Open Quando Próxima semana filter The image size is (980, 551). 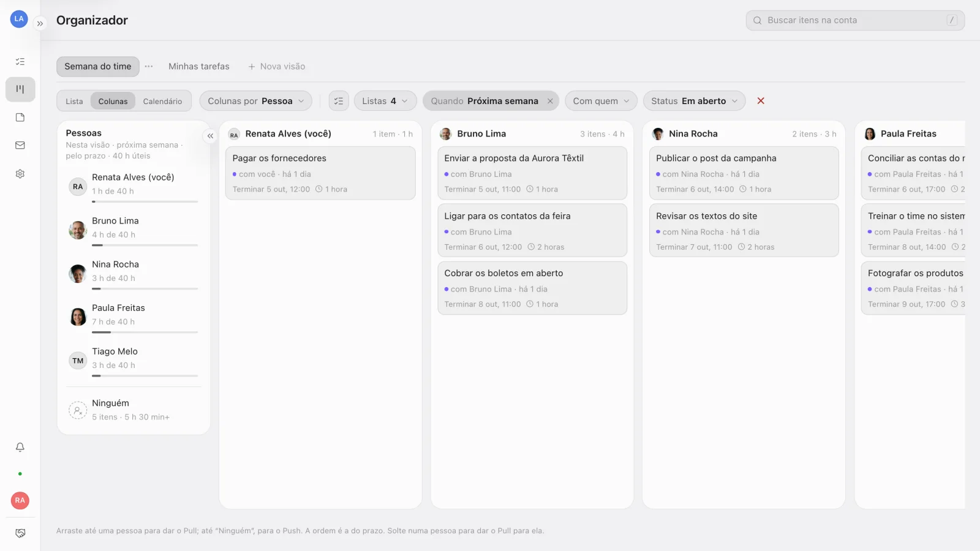coord(484,101)
